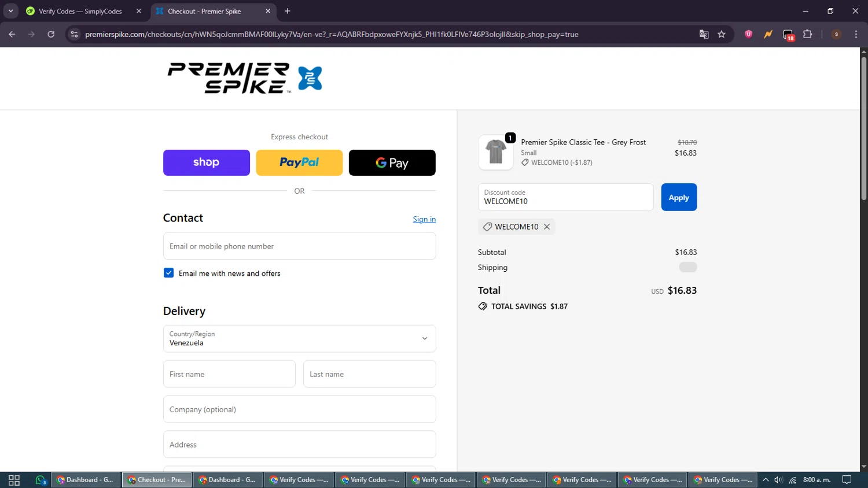The image size is (868, 488).
Task: Open the red shield extension icon
Action: point(748,34)
